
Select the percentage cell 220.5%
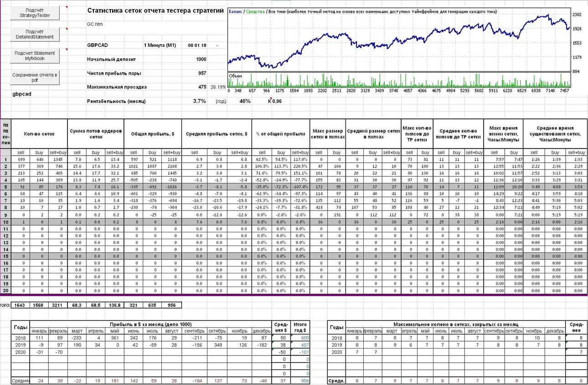pos(300,166)
